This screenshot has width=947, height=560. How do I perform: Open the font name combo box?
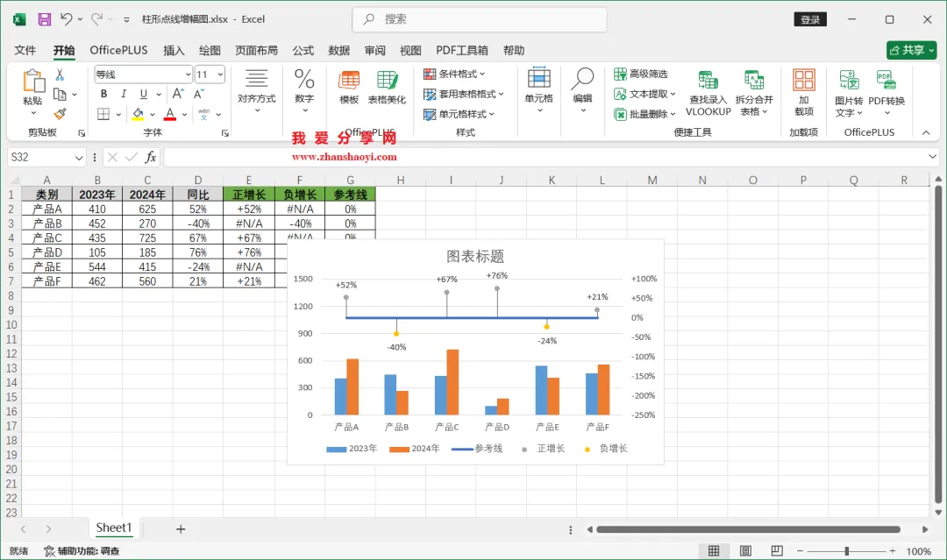pos(143,74)
